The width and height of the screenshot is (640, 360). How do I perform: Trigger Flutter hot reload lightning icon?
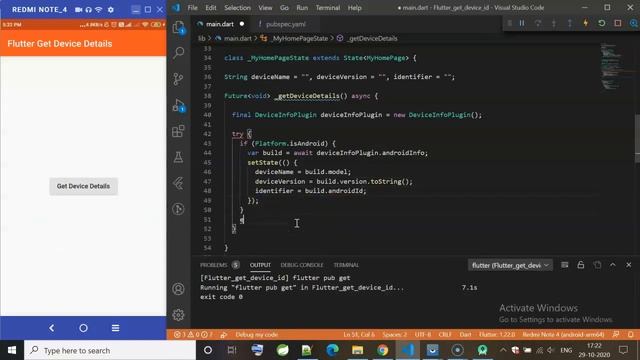(x=586, y=23)
